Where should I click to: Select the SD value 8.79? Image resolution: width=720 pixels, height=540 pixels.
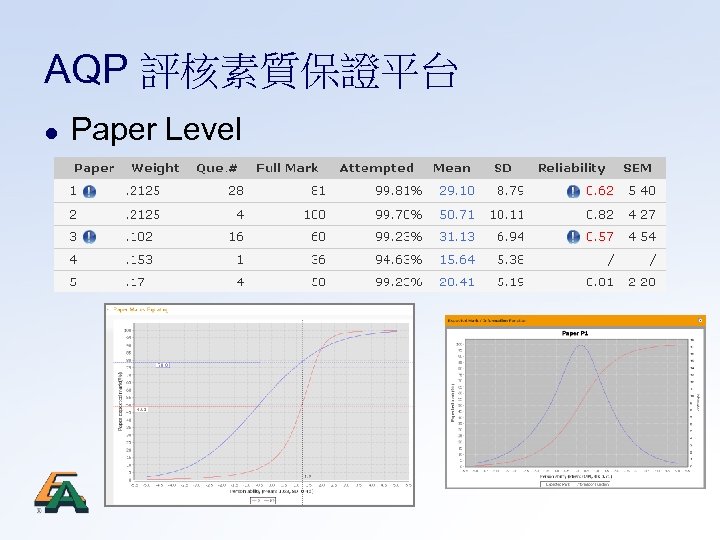click(x=510, y=191)
